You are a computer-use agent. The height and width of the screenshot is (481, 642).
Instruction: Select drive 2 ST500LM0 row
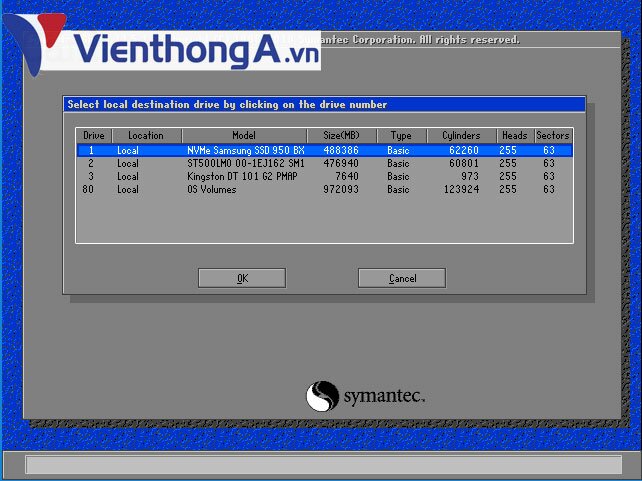coord(325,163)
